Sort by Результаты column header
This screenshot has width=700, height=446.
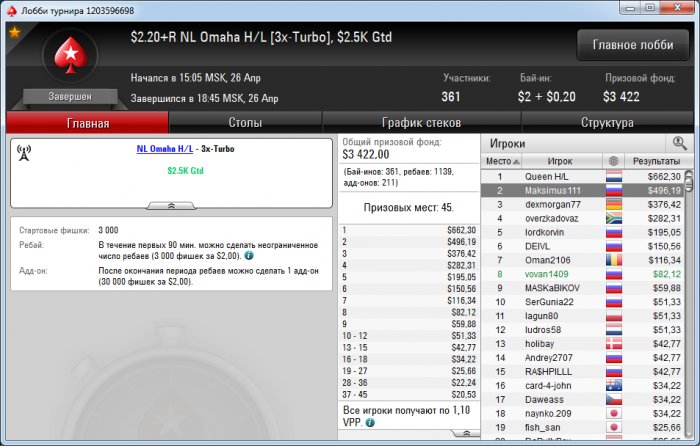tap(656, 161)
